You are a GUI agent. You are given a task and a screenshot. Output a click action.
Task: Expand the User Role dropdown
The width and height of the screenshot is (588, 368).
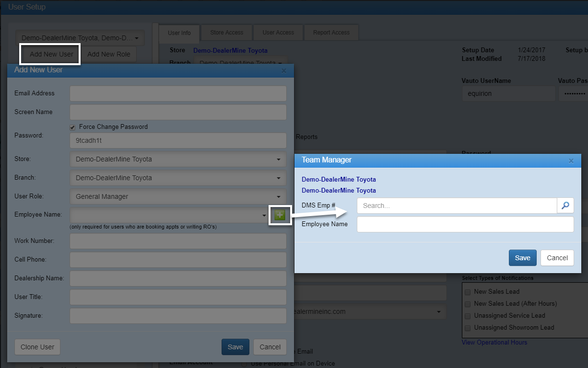click(178, 196)
